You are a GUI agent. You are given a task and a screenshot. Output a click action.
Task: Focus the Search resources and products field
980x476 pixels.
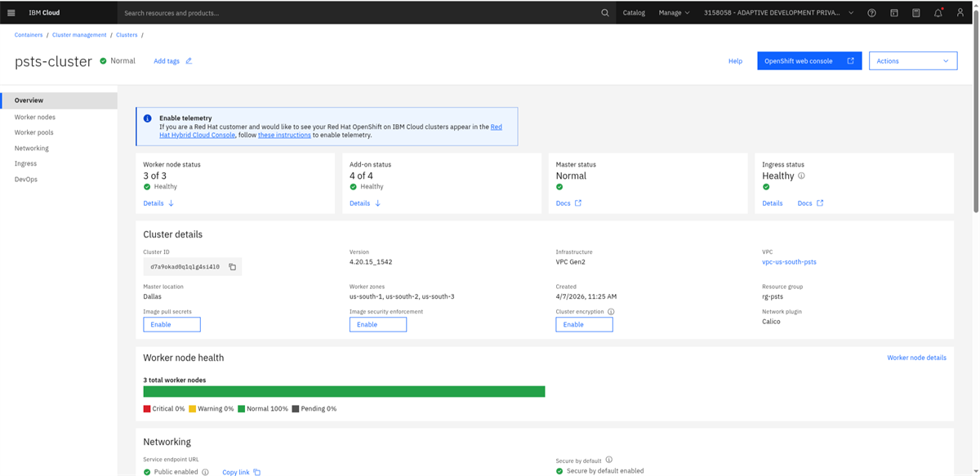coord(359,13)
